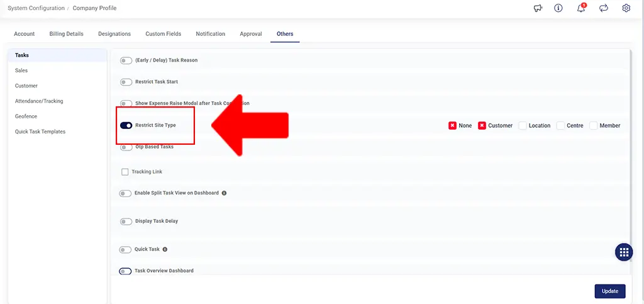Open the notifications bell icon
The width and height of the screenshot is (644, 304).
click(x=581, y=8)
